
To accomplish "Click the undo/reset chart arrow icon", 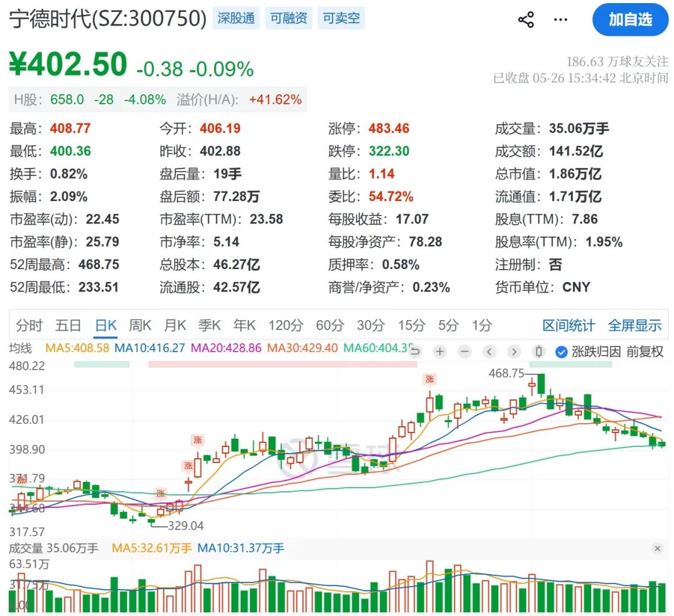I will tap(415, 351).
